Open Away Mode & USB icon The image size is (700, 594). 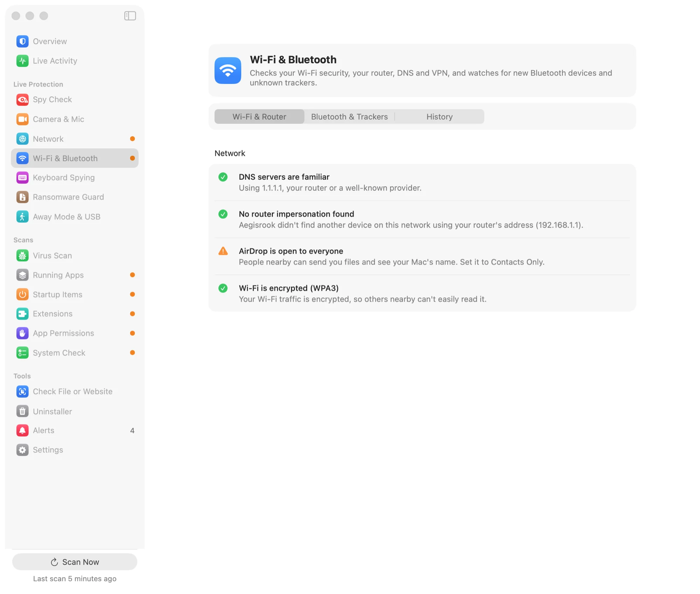[22, 217]
